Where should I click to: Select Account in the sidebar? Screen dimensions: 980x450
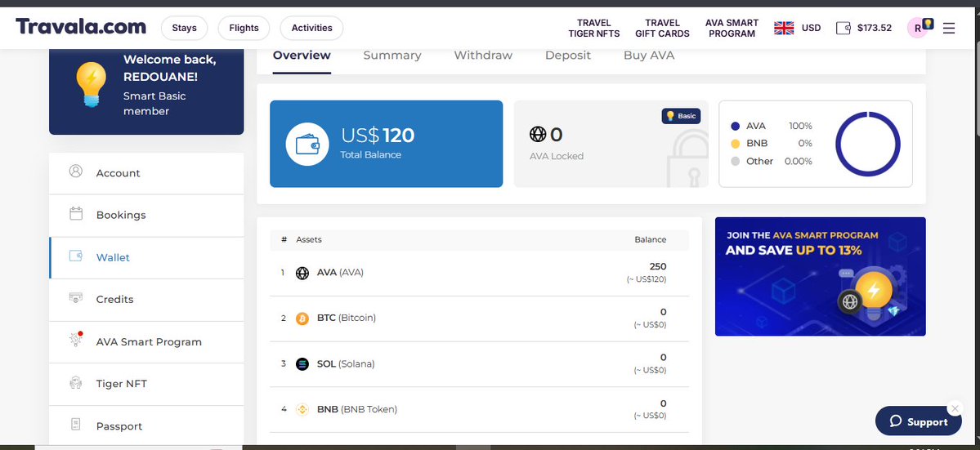click(x=146, y=173)
